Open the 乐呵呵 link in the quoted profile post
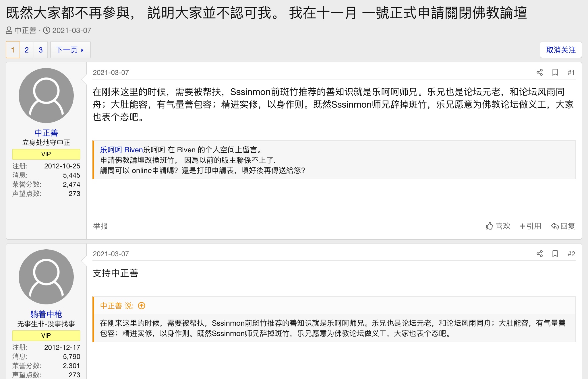This screenshot has width=588, height=379. pyautogui.click(x=111, y=150)
